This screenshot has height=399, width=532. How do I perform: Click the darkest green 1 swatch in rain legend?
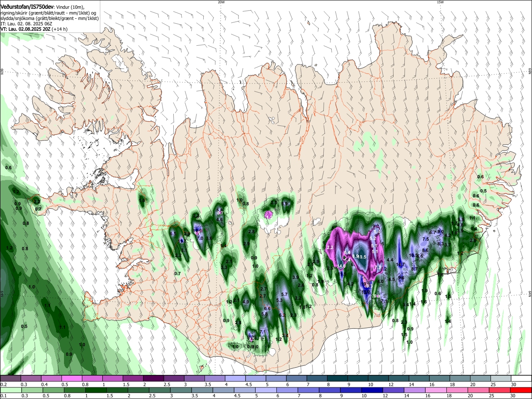(x=95, y=390)
